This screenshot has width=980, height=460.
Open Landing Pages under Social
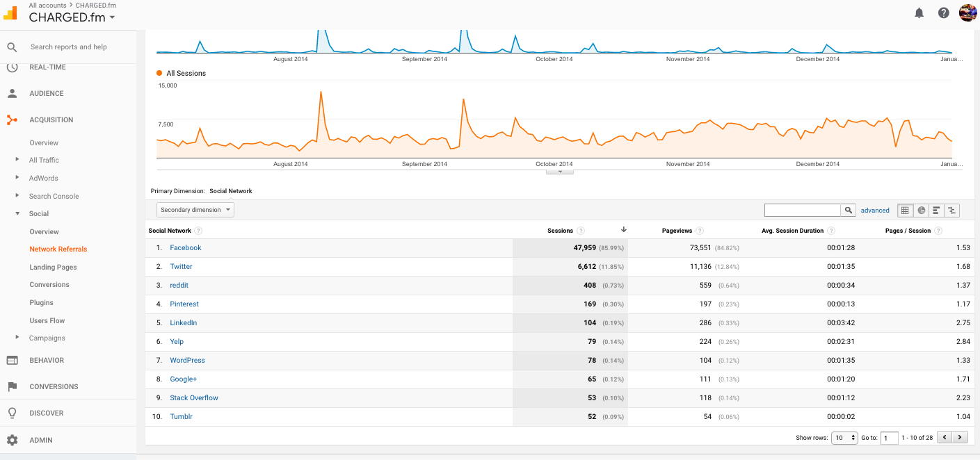pyautogui.click(x=53, y=267)
